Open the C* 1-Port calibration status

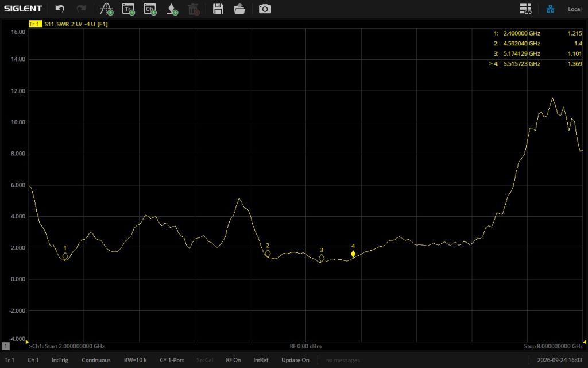[172, 360]
